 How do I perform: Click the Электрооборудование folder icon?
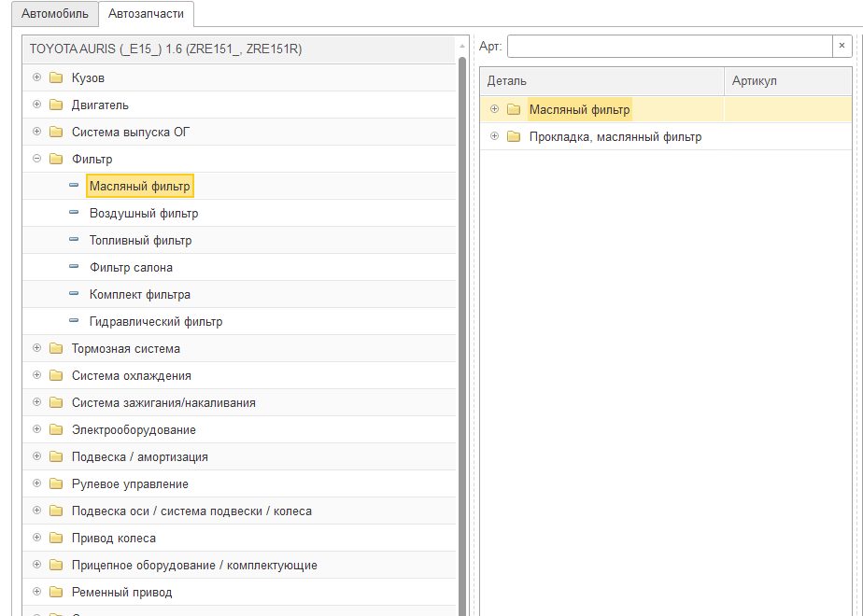pyautogui.click(x=56, y=429)
